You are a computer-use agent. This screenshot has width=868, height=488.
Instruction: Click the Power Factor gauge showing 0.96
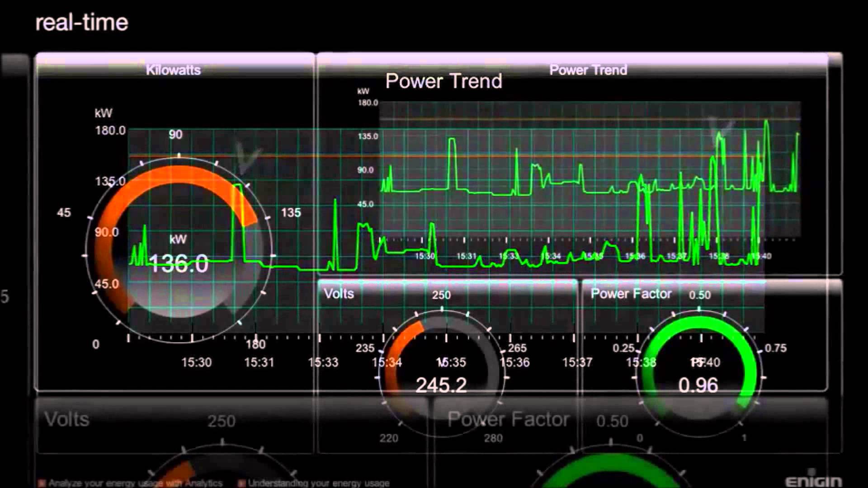click(x=698, y=385)
